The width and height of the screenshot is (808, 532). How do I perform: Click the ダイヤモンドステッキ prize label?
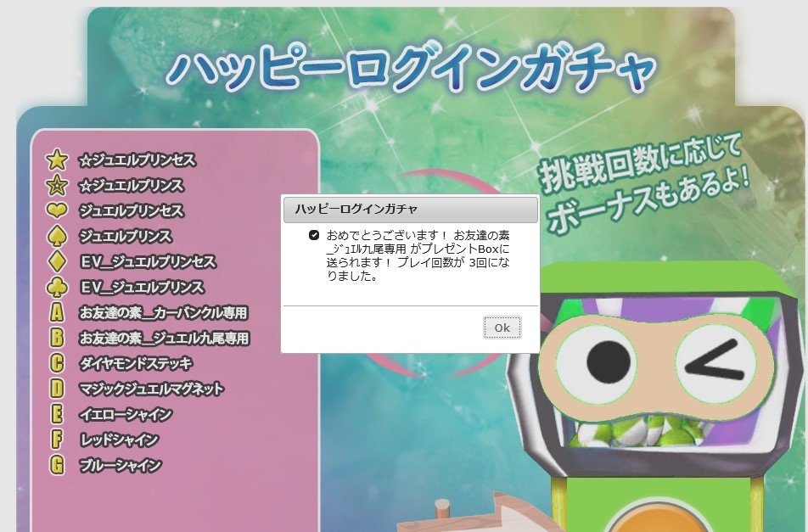[136, 363]
